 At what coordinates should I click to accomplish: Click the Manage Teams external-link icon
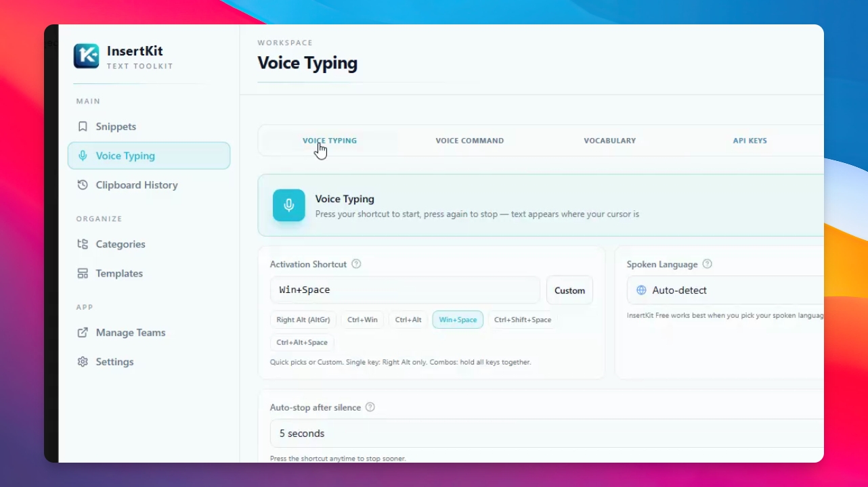(83, 333)
